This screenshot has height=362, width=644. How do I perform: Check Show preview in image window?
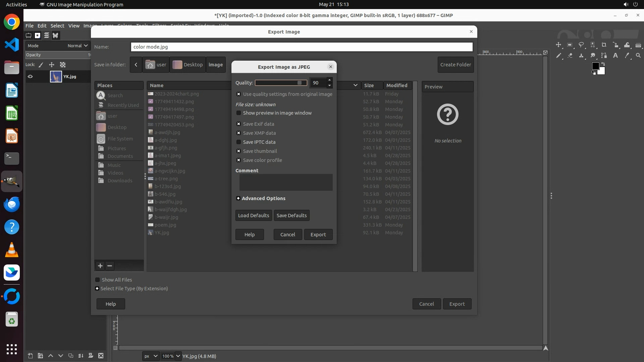tap(239, 113)
